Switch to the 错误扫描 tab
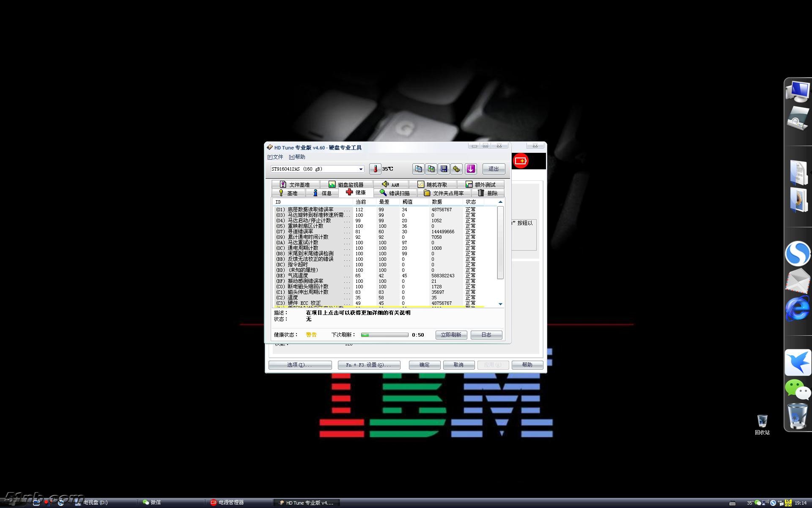 click(395, 193)
